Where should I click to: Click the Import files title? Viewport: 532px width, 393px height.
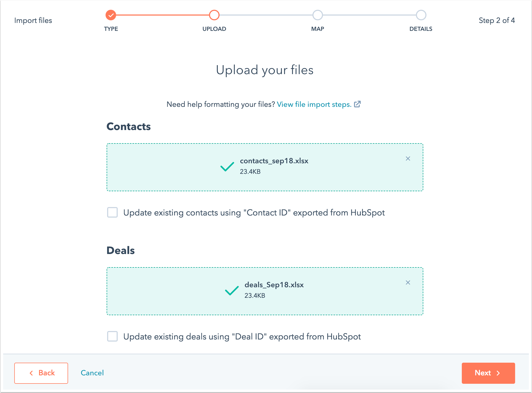click(33, 20)
